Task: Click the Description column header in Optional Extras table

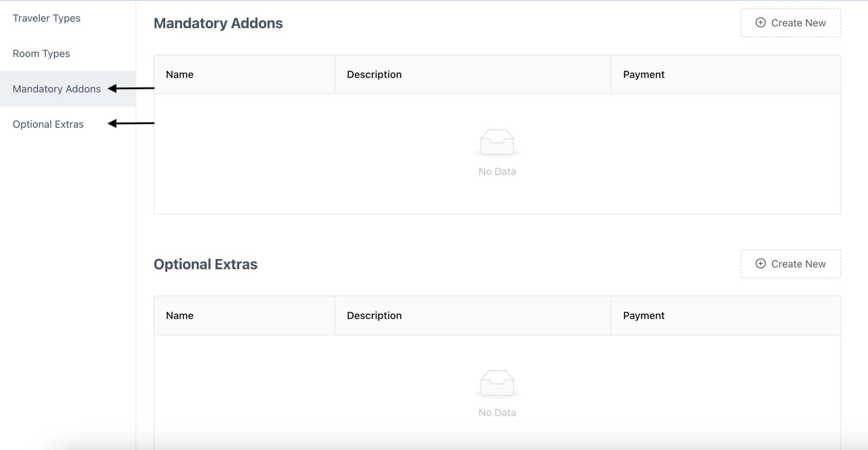Action: (374, 316)
